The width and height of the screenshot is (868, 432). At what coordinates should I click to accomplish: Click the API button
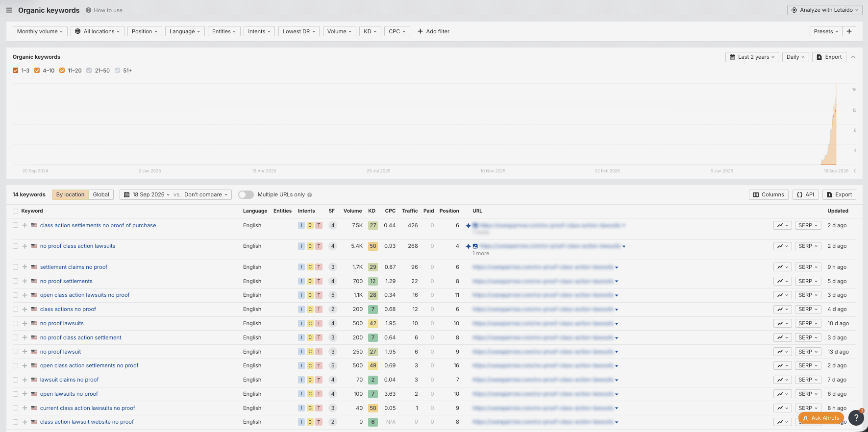click(x=805, y=194)
